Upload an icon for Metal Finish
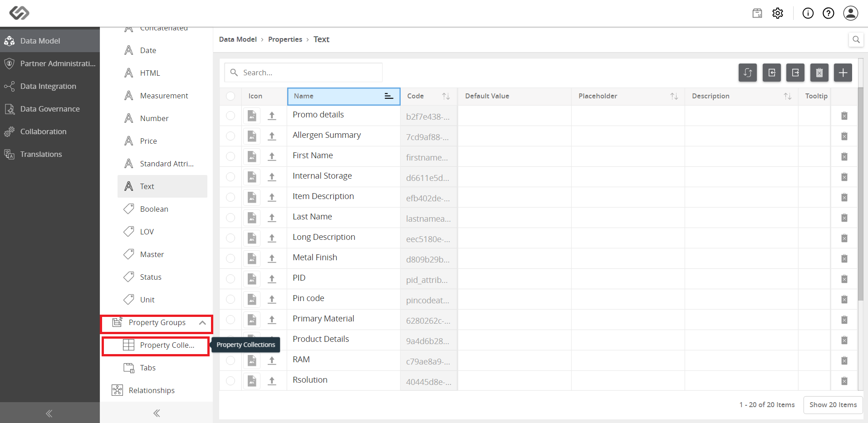The image size is (868, 423). (272, 258)
